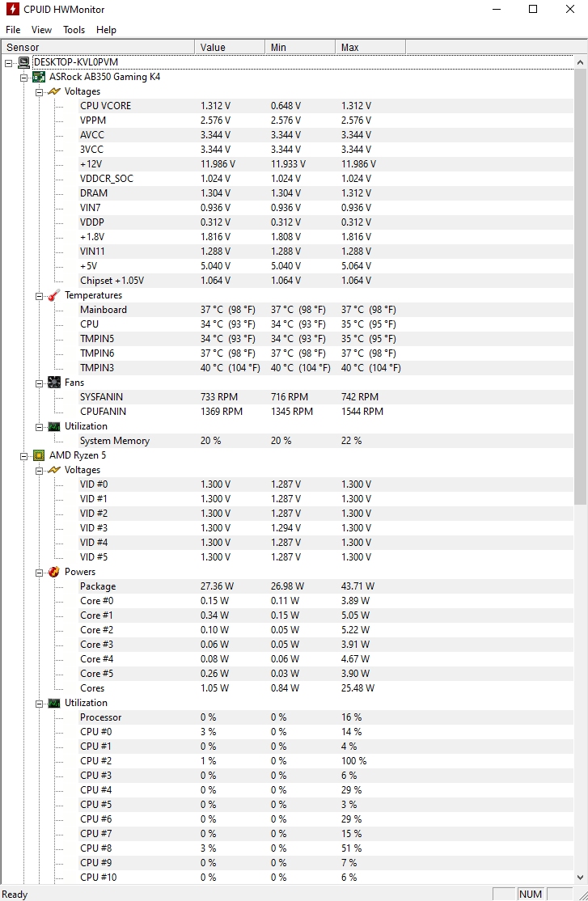The width and height of the screenshot is (588, 901).
Task: Select the CPU VCORE row
Action: point(327,106)
